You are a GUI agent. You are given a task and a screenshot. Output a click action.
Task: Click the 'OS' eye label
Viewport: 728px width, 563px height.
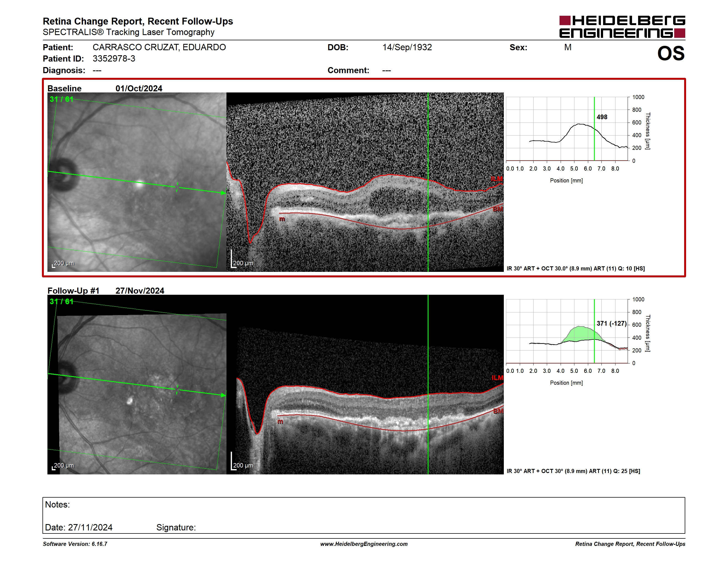click(671, 53)
